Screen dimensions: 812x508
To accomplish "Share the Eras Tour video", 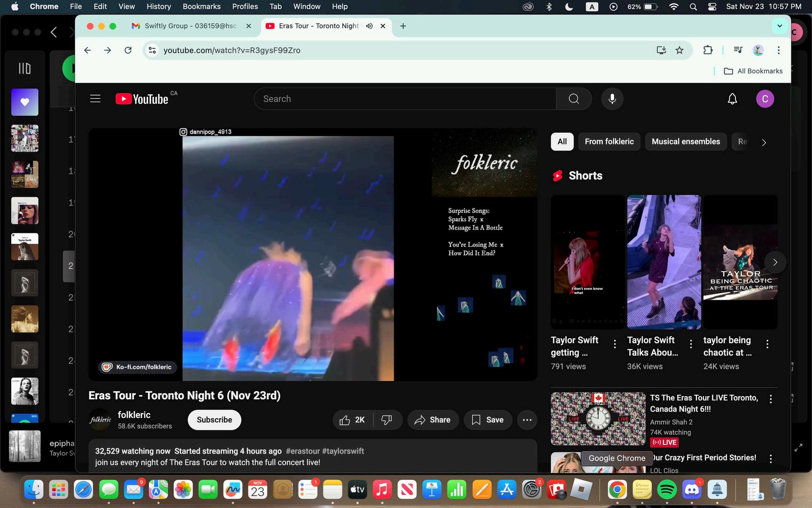I will pyautogui.click(x=432, y=420).
